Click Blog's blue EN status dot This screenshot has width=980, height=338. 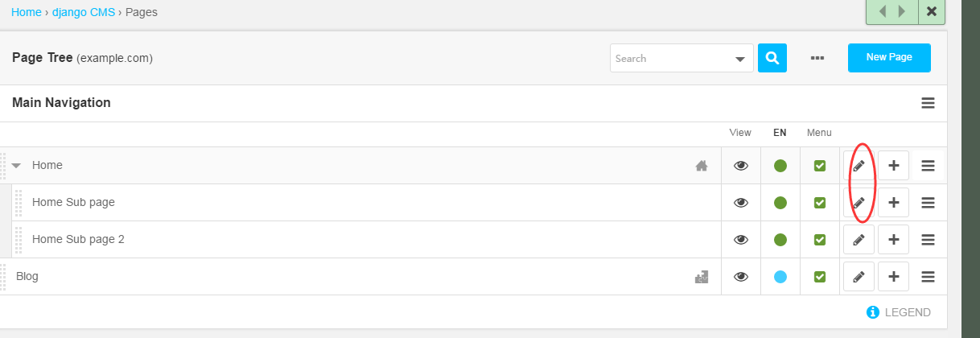pyautogui.click(x=780, y=277)
